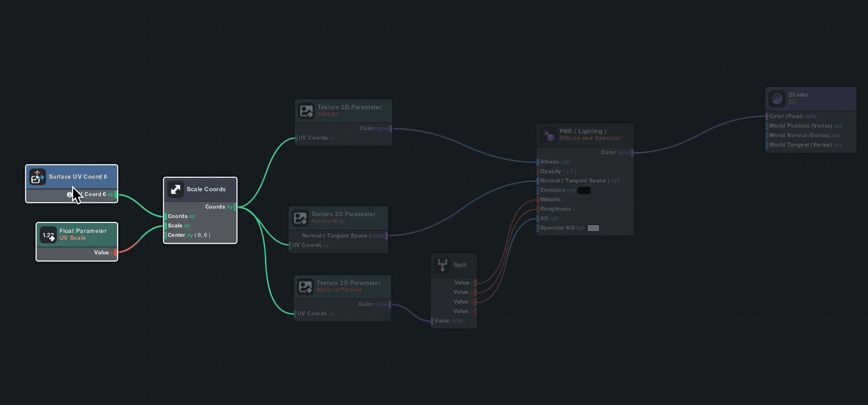The height and width of the screenshot is (405, 868).
Task: Click the Float Parameter 1.23 icon
Action: pos(48,235)
